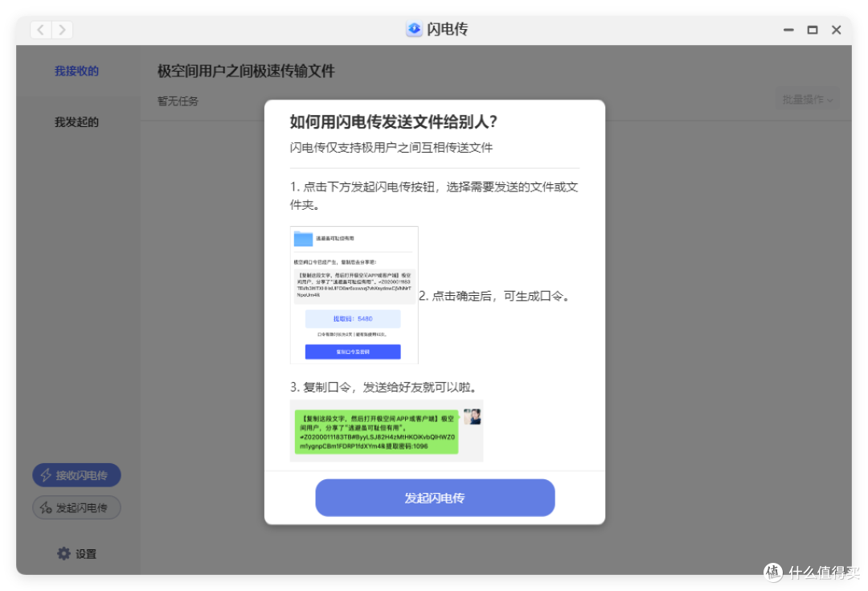Screen dimensions: 868x591
Task: Click the text 闪电传仅支持极用户之间互相传送文件
Action: [391, 147]
